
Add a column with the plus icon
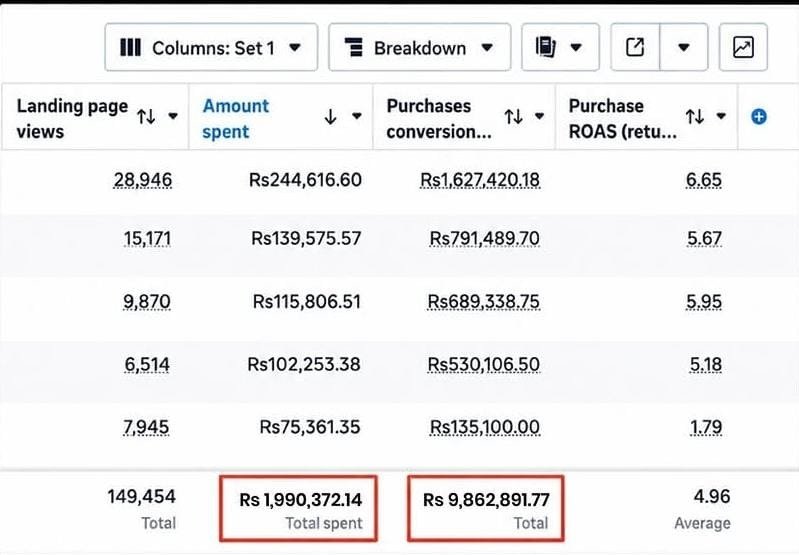(759, 117)
